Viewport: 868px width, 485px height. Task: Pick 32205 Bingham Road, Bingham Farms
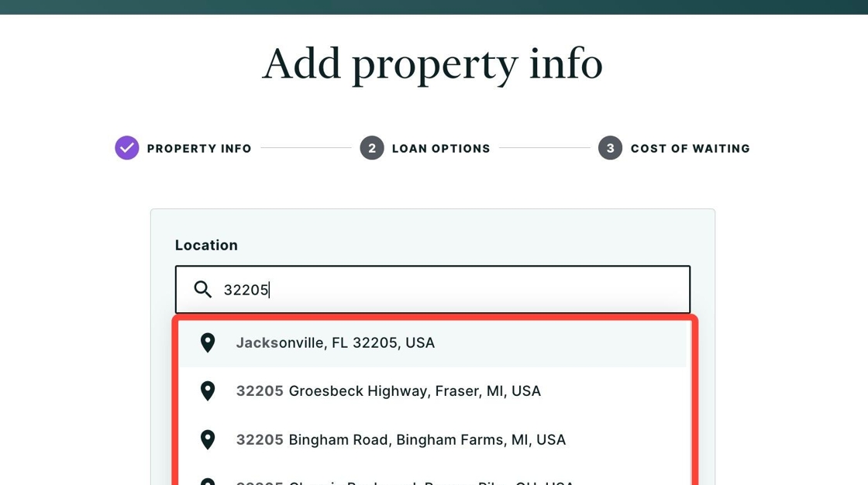coord(432,439)
